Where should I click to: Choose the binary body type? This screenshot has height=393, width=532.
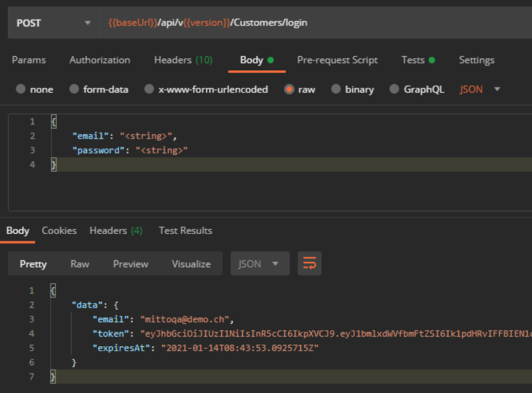coord(352,89)
